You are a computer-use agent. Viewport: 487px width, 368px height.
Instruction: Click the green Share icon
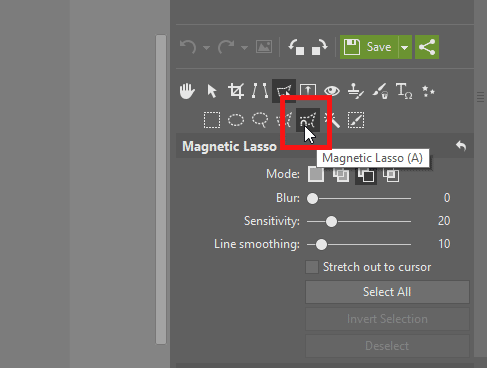[427, 47]
